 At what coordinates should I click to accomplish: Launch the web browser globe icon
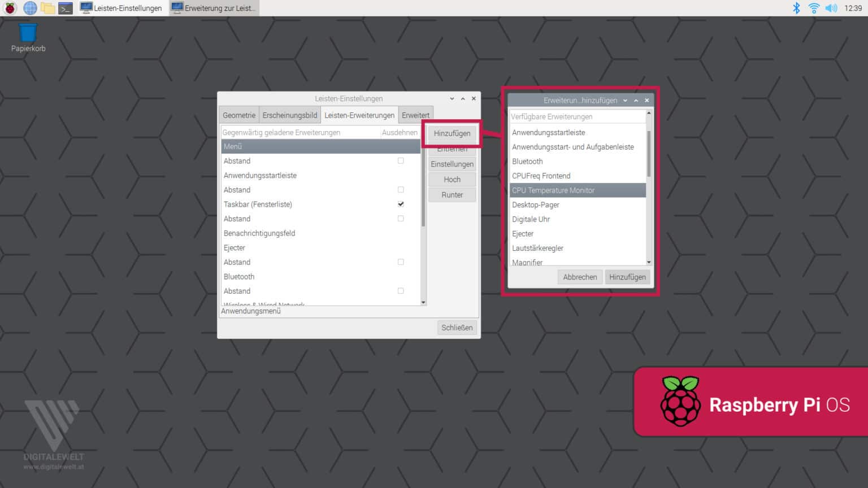coord(30,8)
